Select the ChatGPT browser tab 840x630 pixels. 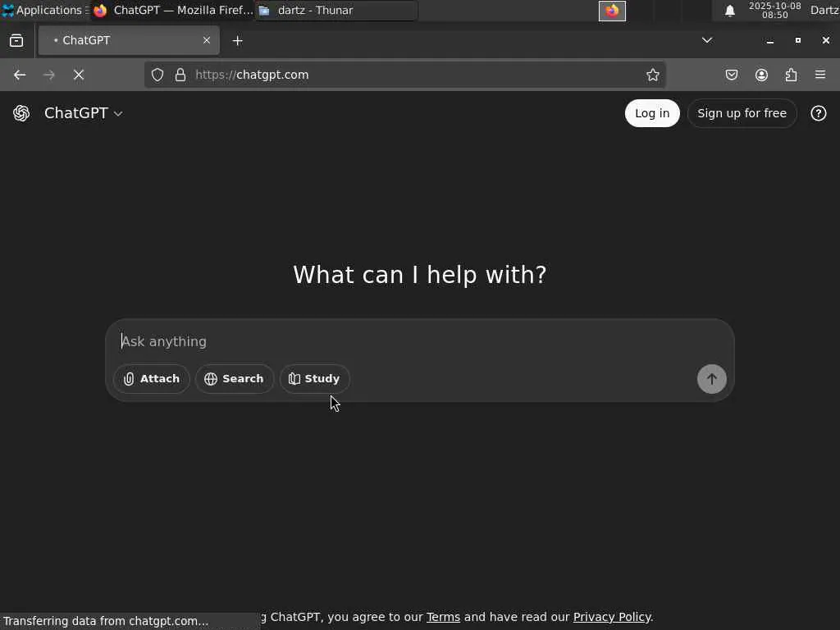pos(129,40)
